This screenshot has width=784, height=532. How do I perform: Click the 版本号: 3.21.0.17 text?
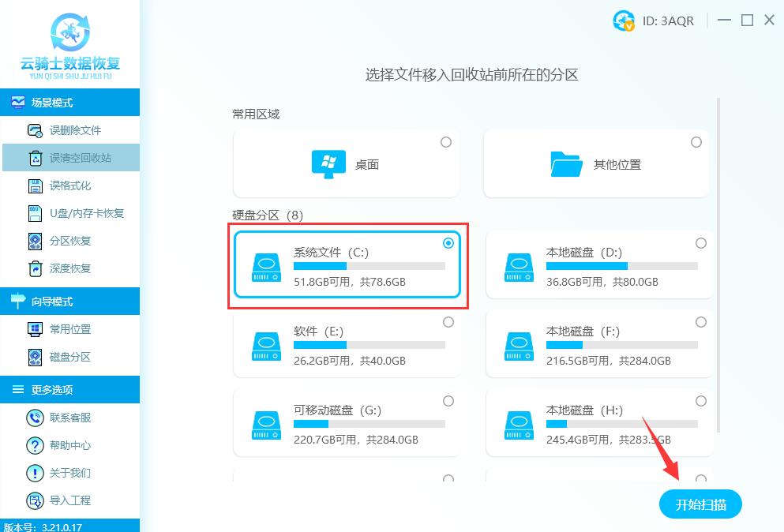click(43, 526)
